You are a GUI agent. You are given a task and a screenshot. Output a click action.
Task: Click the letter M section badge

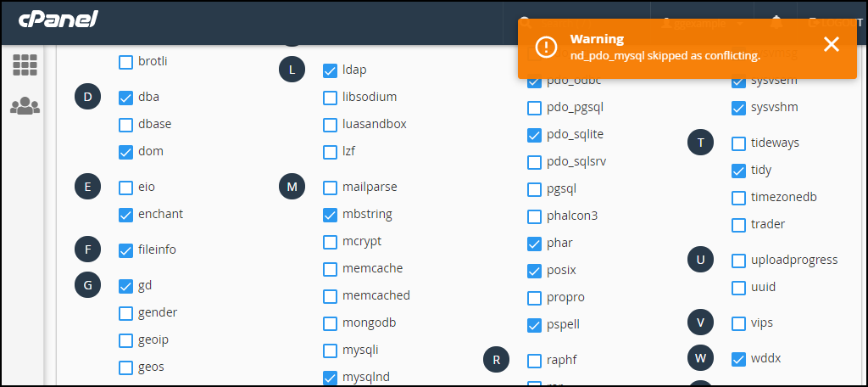(292, 187)
